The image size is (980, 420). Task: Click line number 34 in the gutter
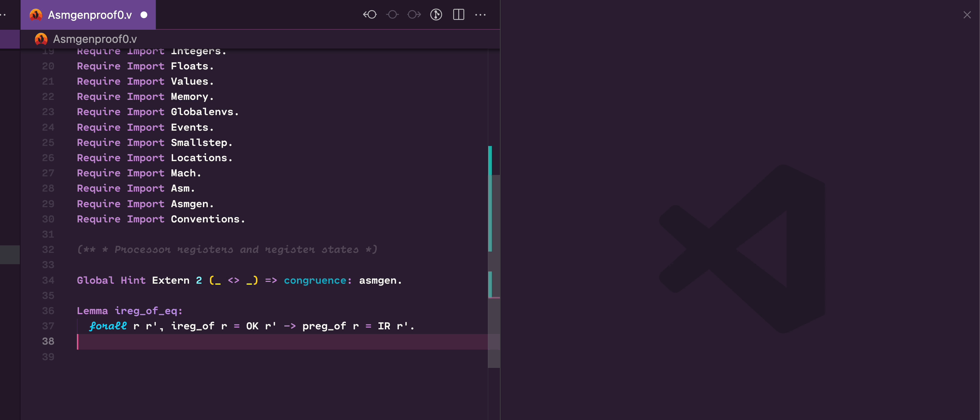pyautogui.click(x=48, y=280)
